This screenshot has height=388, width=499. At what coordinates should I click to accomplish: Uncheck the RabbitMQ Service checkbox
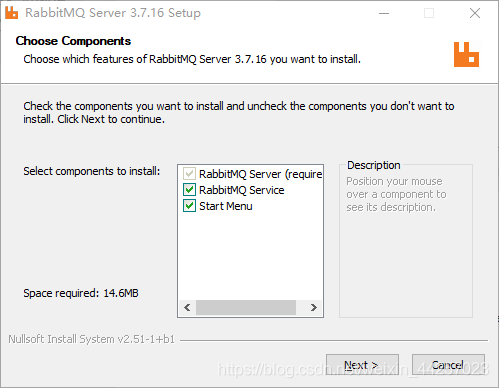189,190
